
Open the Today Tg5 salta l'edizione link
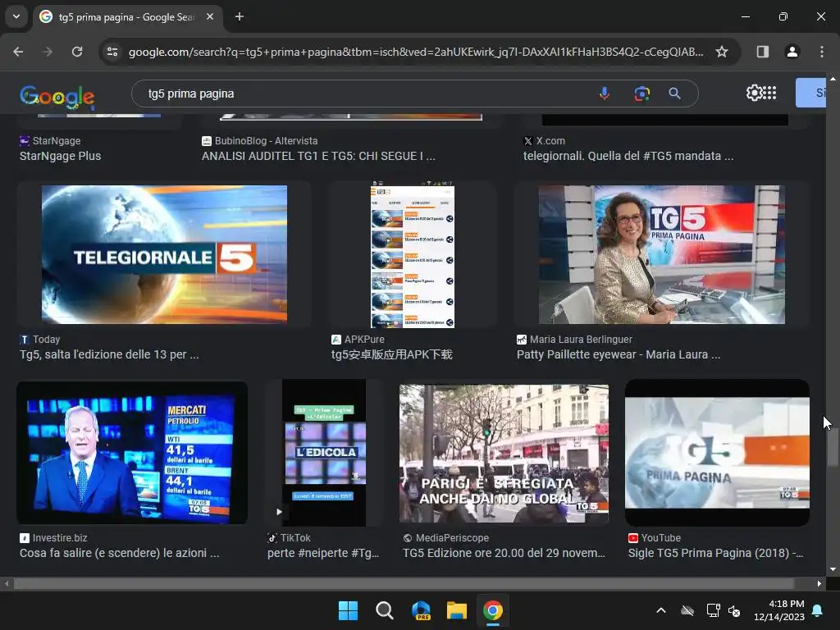point(109,354)
